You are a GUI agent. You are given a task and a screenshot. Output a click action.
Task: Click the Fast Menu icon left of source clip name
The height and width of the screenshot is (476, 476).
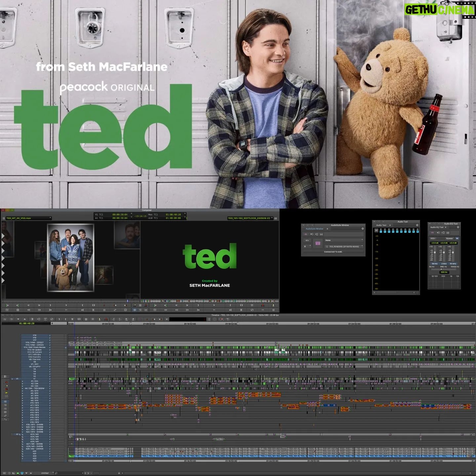[4, 218]
